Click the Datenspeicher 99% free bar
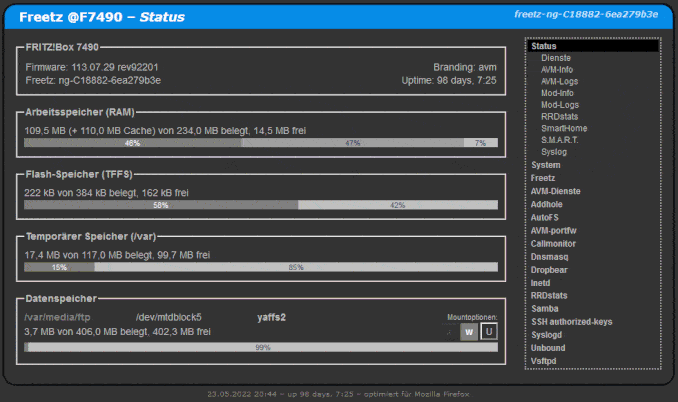The height and width of the screenshot is (402, 678). click(x=263, y=347)
